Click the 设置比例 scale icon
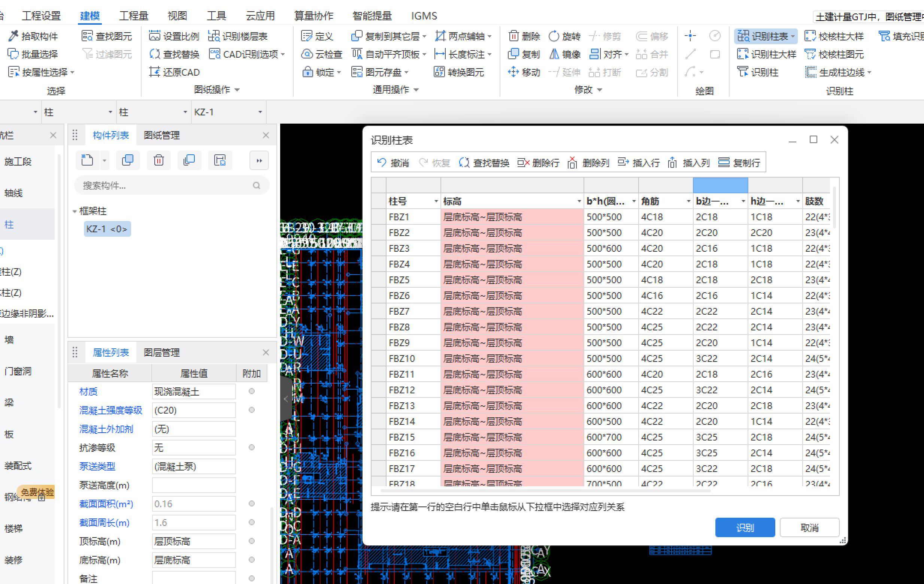This screenshot has width=924, height=584. pyautogui.click(x=154, y=36)
